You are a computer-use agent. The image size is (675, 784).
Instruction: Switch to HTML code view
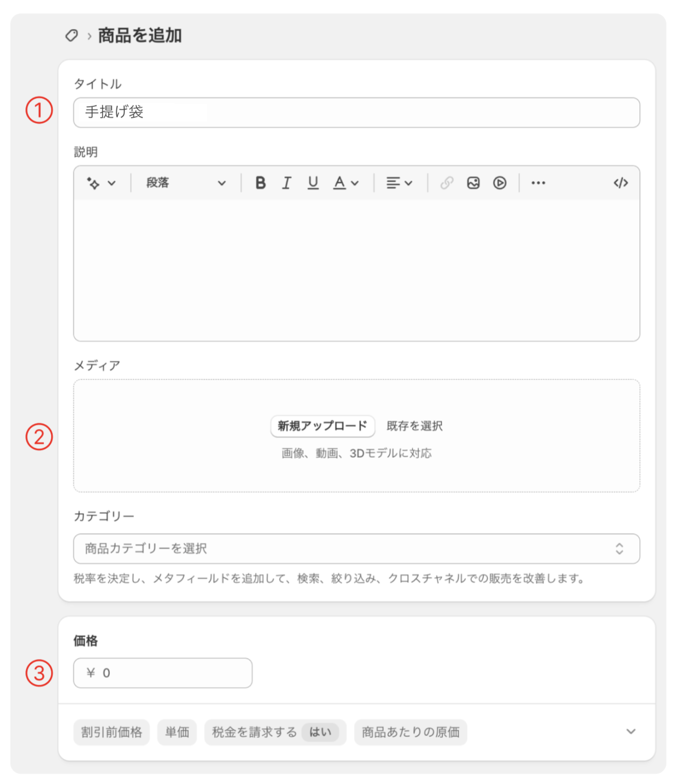621,183
